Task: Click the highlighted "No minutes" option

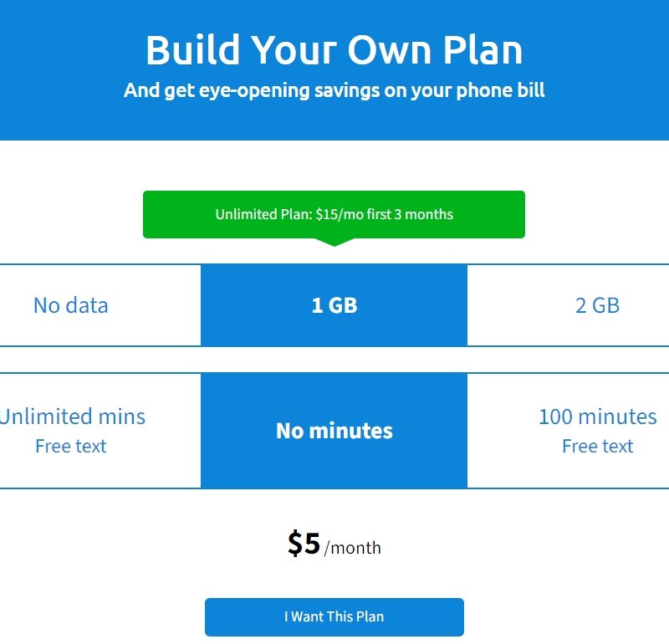Action: click(x=334, y=431)
